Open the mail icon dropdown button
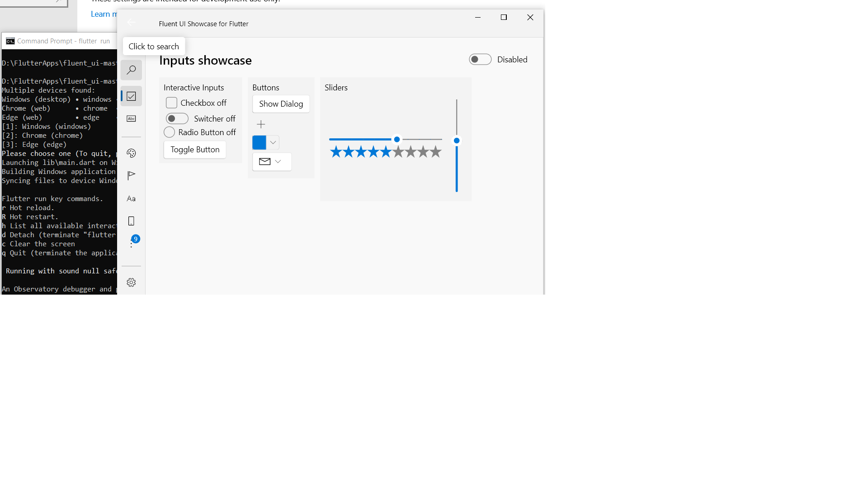 coord(272,162)
